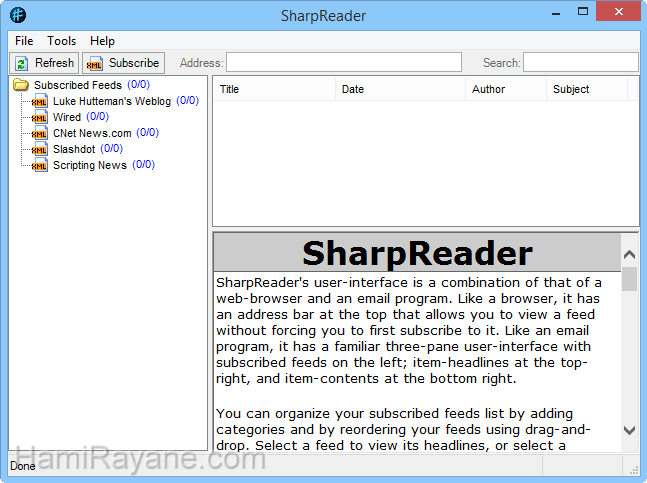
Task: Sort headlines by Subject column
Action: 587,89
